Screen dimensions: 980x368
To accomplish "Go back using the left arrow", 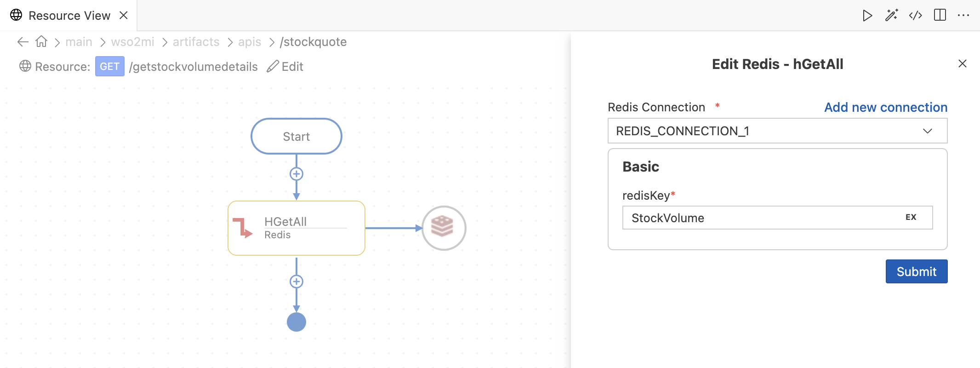I will (23, 42).
